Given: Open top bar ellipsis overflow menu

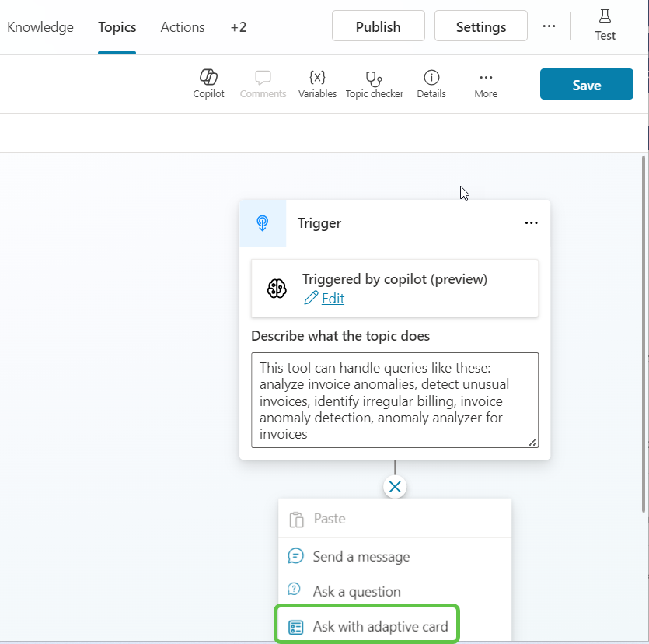Looking at the screenshot, I should click(x=549, y=26).
